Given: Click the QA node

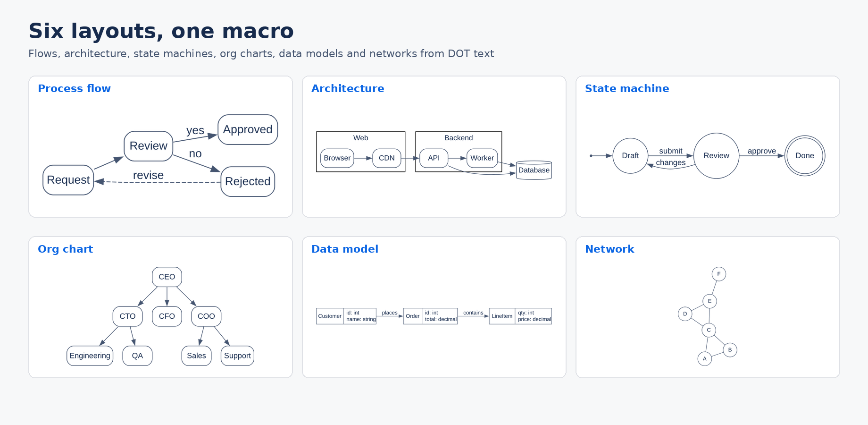Looking at the screenshot, I should pos(137,356).
